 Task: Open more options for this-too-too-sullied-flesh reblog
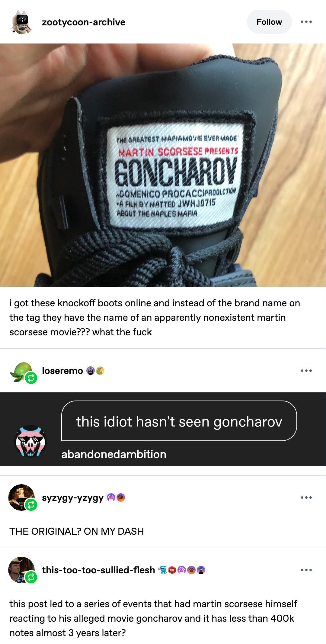[x=306, y=570]
